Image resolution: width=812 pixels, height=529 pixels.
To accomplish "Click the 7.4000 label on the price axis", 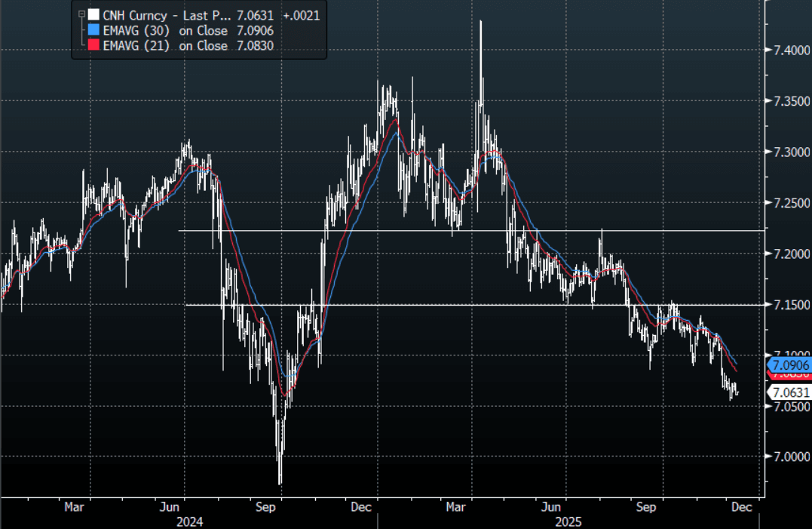I will [x=787, y=51].
